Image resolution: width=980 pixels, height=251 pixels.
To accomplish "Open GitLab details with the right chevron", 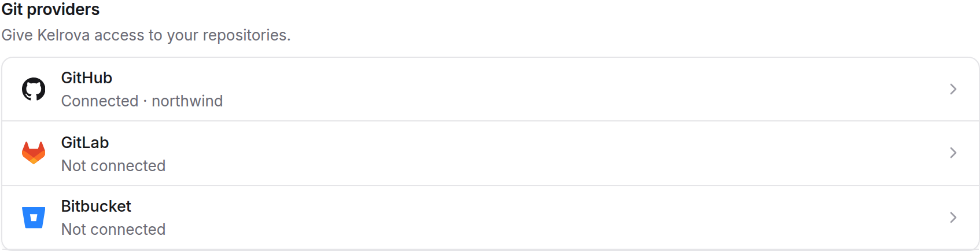I will (953, 153).
